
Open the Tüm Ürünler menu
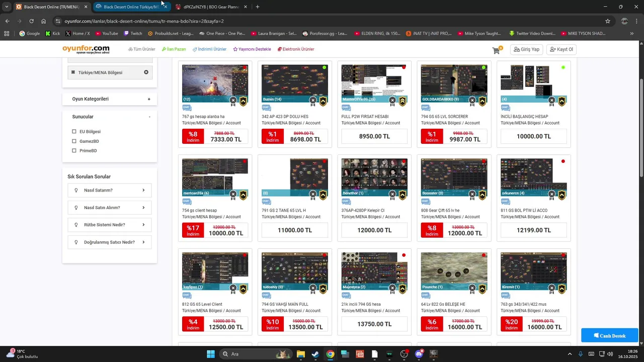point(142,49)
